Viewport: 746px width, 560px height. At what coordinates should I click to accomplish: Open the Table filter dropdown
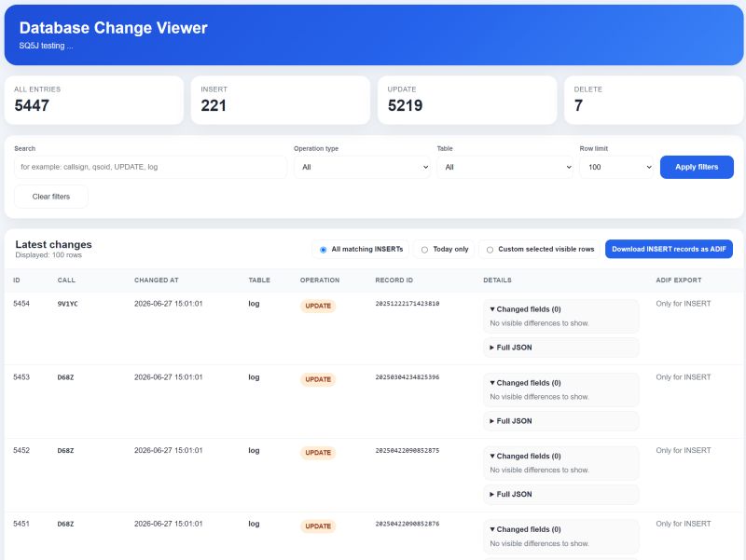pos(504,167)
